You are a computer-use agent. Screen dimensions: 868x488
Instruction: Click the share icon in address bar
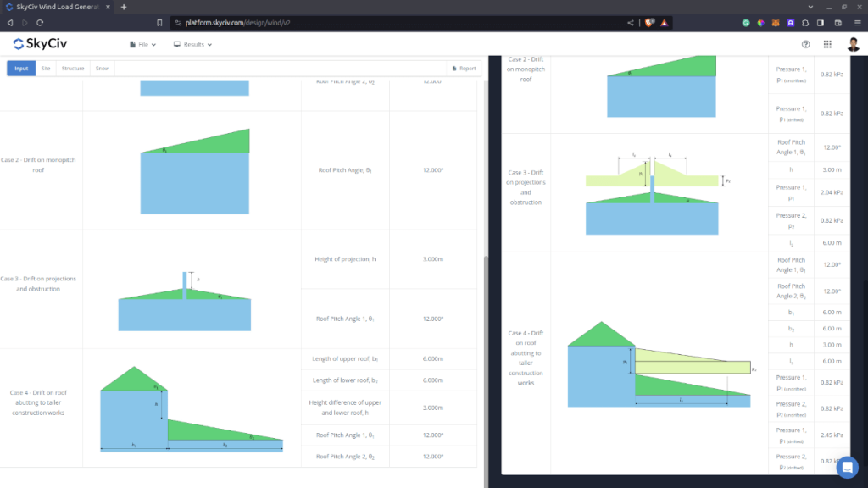[630, 23]
